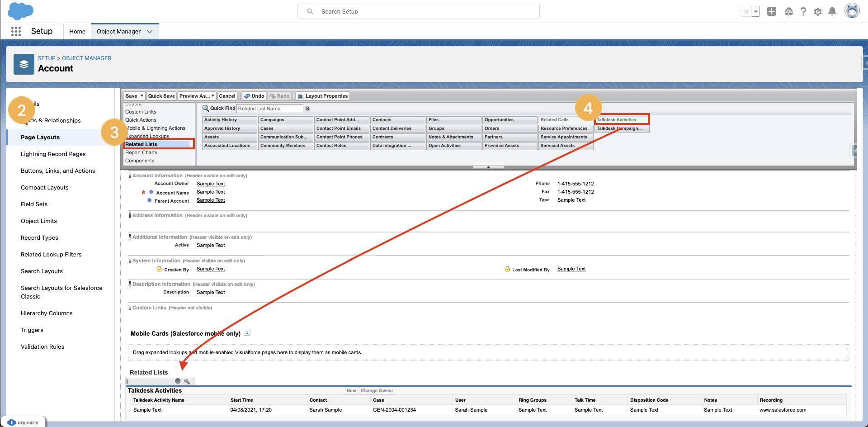The height and width of the screenshot is (427, 868).
Task: Select Campaigns palette item
Action: pos(286,120)
